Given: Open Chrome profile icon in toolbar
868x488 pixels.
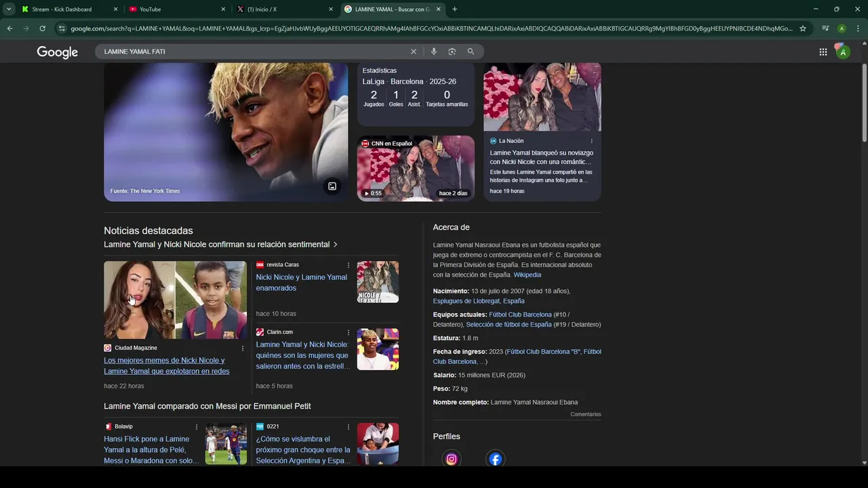Looking at the screenshot, I should click(842, 28).
